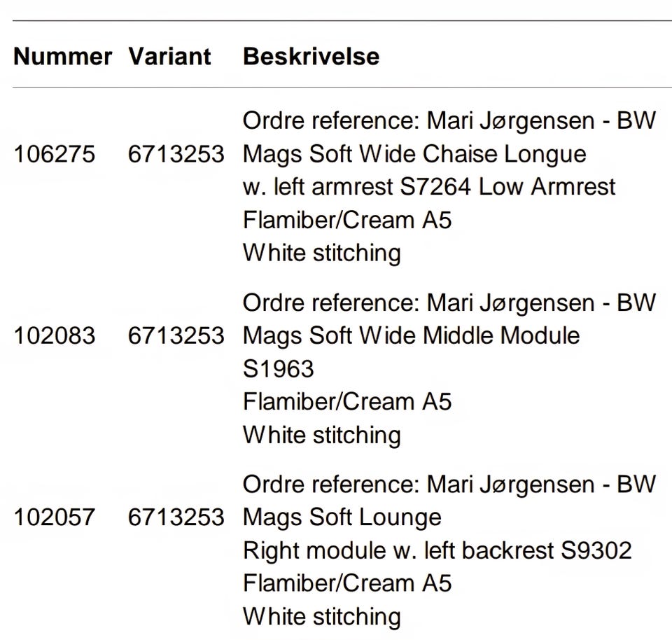Image resolution: width=672 pixels, height=640 pixels.
Task: Click the S1963 code line
Action: pos(279,368)
